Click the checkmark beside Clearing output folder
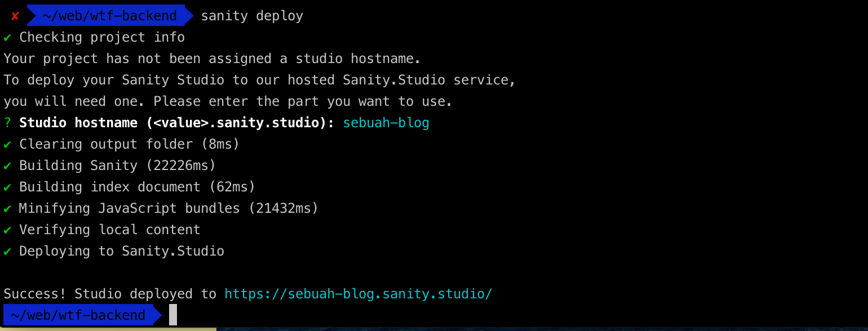The image size is (868, 331). coord(7,145)
